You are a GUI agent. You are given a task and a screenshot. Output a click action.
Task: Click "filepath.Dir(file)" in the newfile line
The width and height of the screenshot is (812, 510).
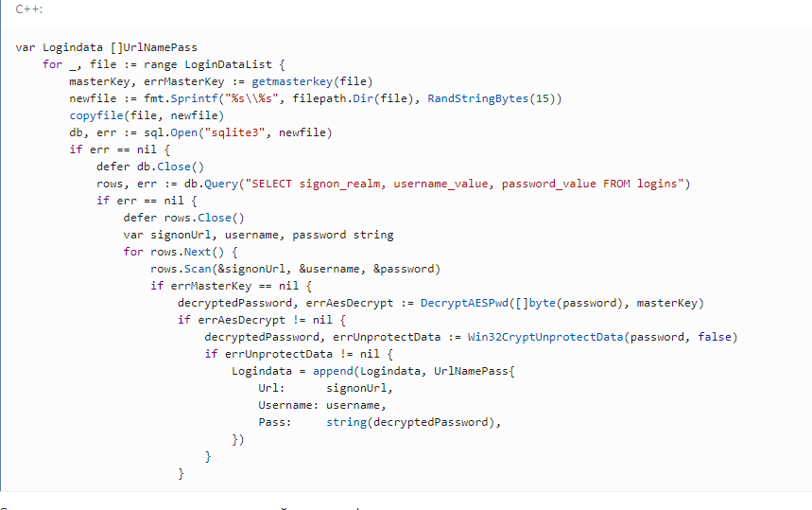click(354, 98)
